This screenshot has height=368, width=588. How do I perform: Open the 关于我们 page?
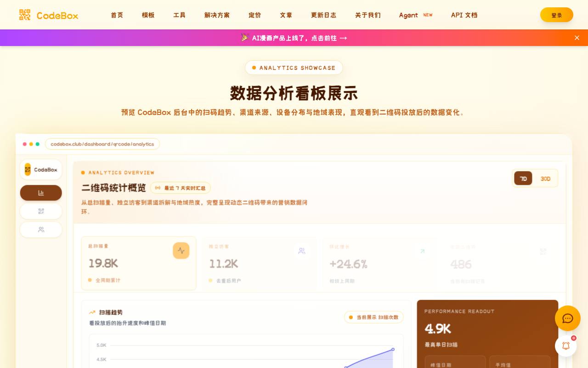pyautogui.click(x=368, y=15)
